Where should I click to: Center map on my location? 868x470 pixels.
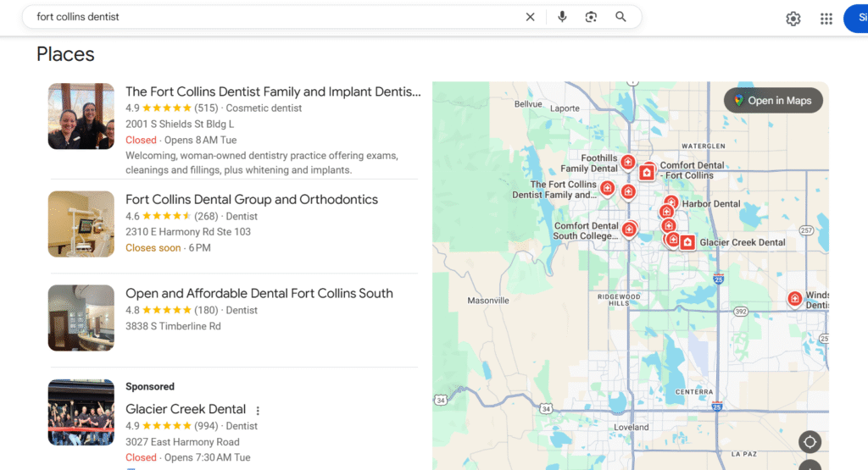pyautogui.click(x=809, y=442)
